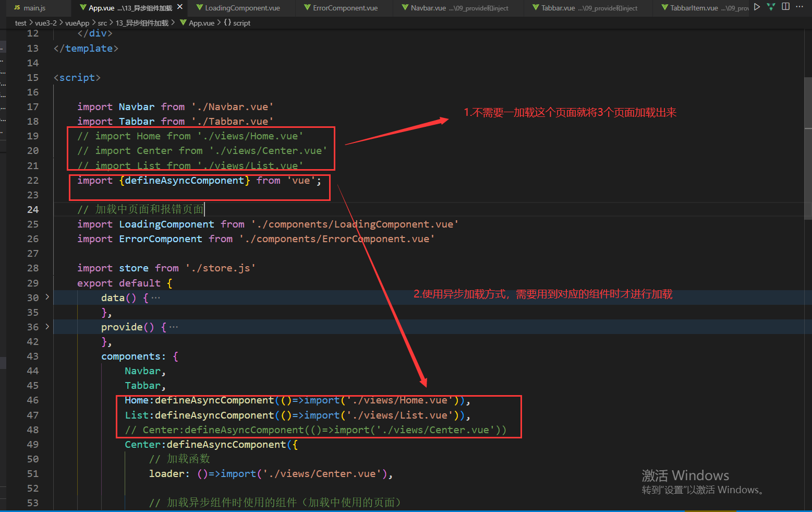Split the editor to the right
Image resolution: width=812 pixels, height=512 pixels.
786,7
